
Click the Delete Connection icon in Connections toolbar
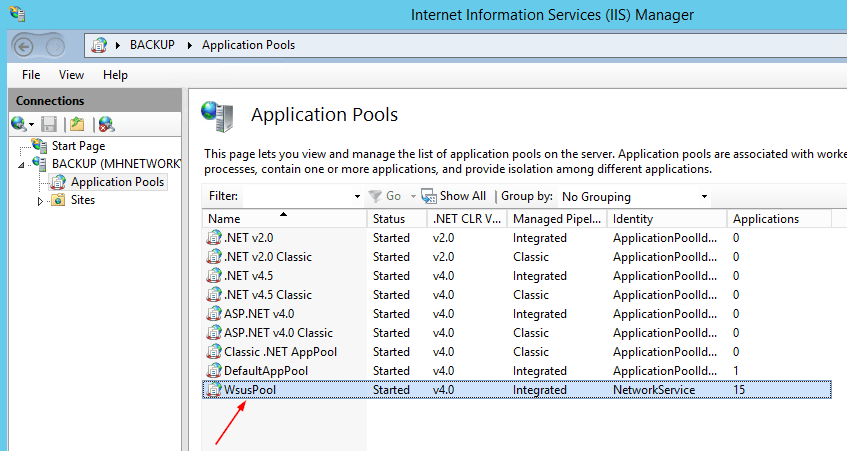click(x=106, y=124)
